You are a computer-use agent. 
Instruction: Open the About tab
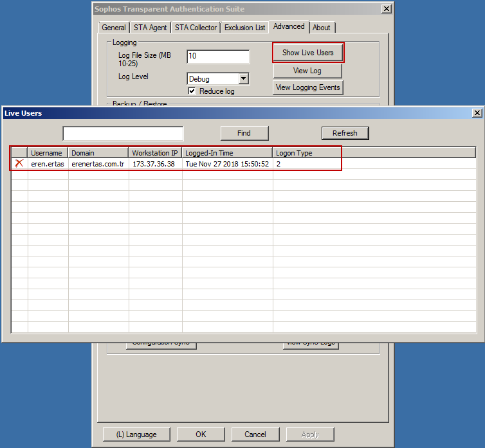321,28
